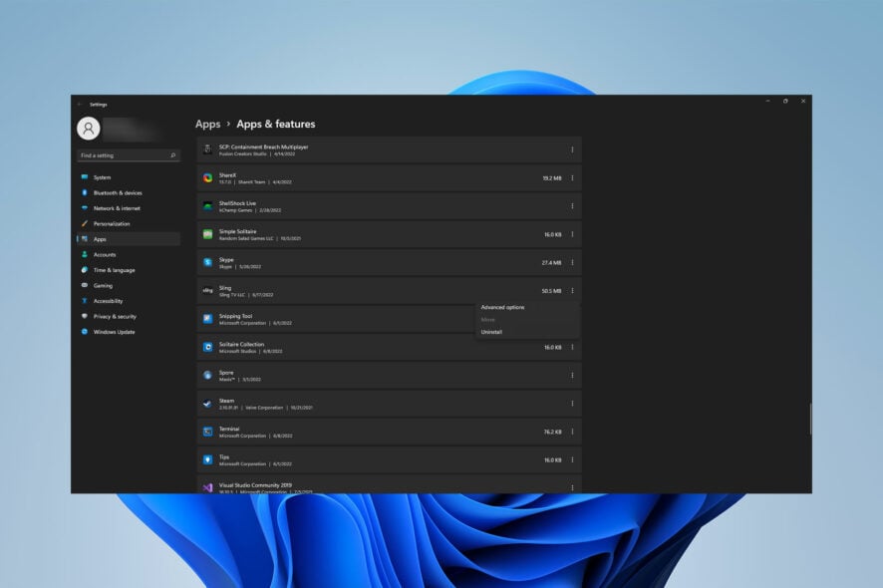Image resolution: width=883 pixels, height=588 pixels.
Task: Click the vertical scrollbar thumb of Settings
Action: tap(810, 419)
